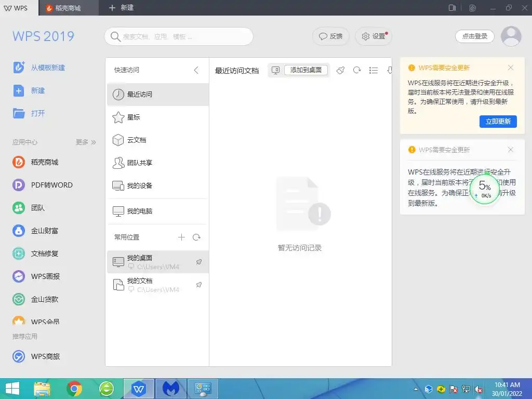Expand 更多 in the app center

86,142
